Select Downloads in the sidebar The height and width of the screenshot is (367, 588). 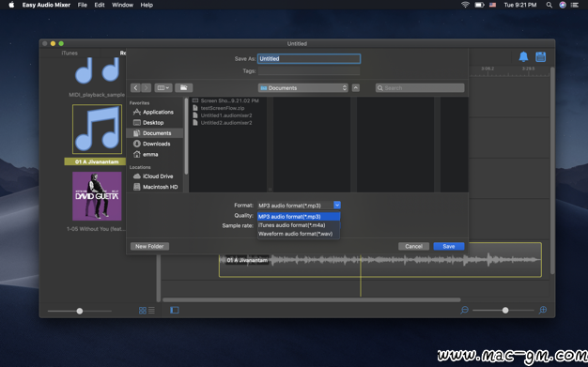click(155, 144)
